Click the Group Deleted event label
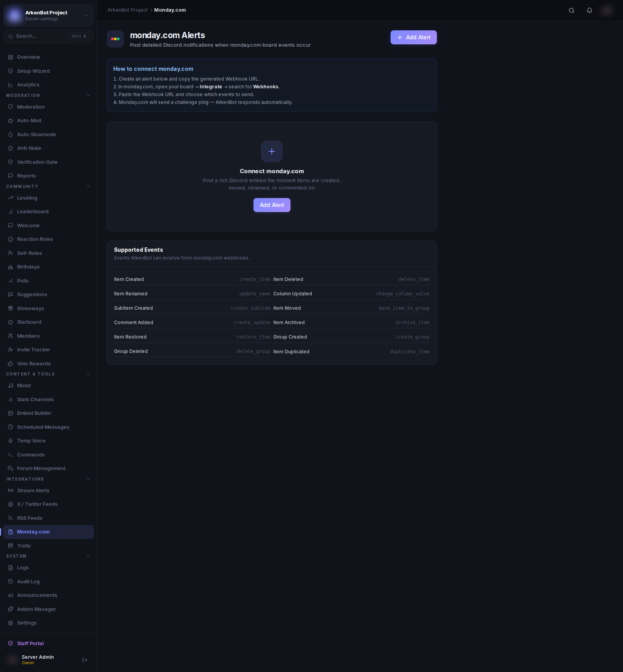Image resolution: width=623 pixels, height=672 pixels. (131, 351)
